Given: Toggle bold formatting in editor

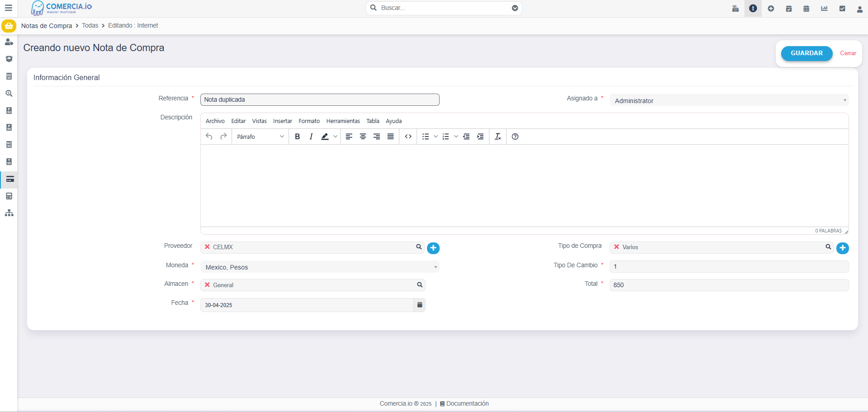Looking at the screenshot, I should tap(297, 137).
